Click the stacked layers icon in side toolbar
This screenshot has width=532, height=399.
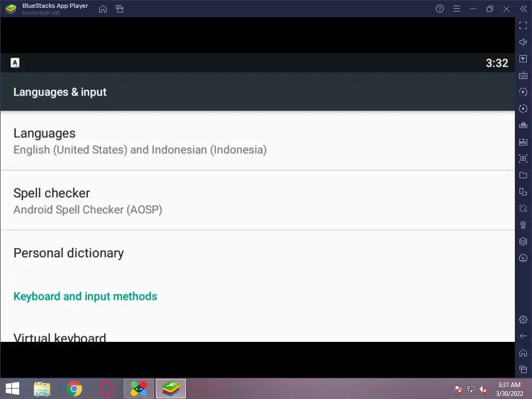pyautogui.click(x=523, y=242)
